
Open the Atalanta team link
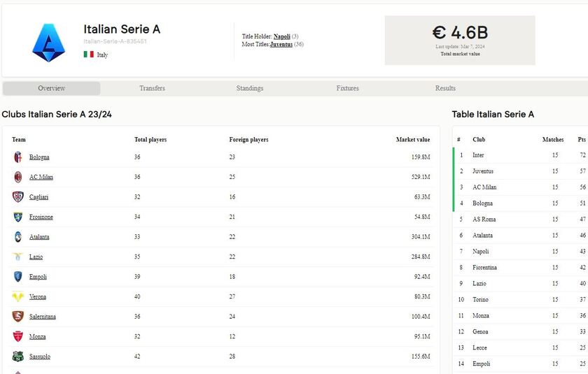[x=39, y=237]
